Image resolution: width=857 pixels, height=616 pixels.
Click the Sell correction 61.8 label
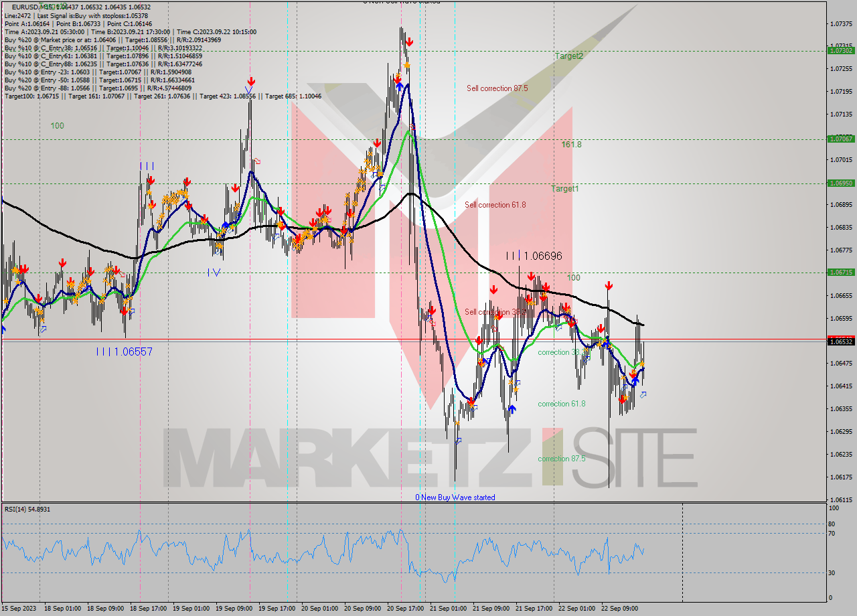pyautogui.click(x=495, y=205)
